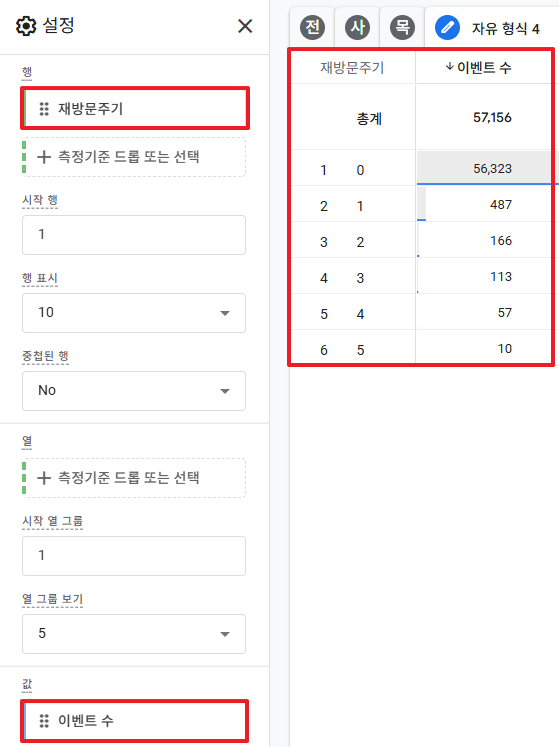Click the 시작 행 input field
Image resolution: width=559 pixels, height=747 pixels.
pos(134,235)
